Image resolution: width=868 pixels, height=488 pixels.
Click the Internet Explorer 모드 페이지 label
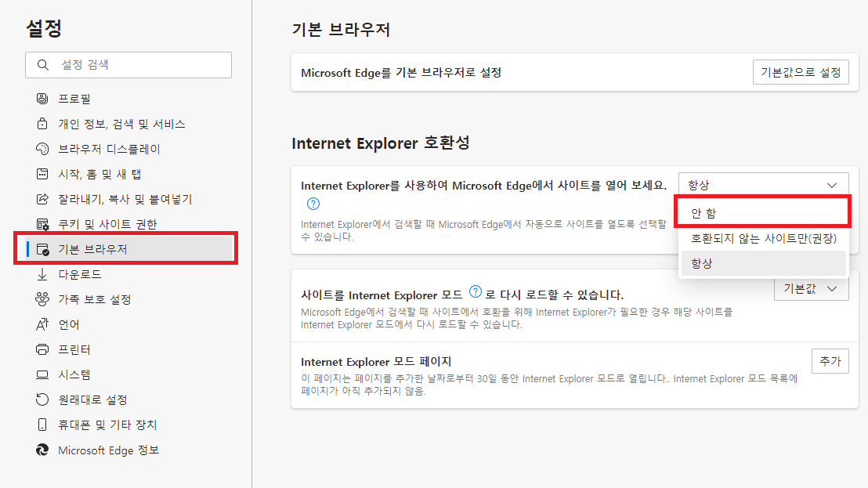coord(376,362)
